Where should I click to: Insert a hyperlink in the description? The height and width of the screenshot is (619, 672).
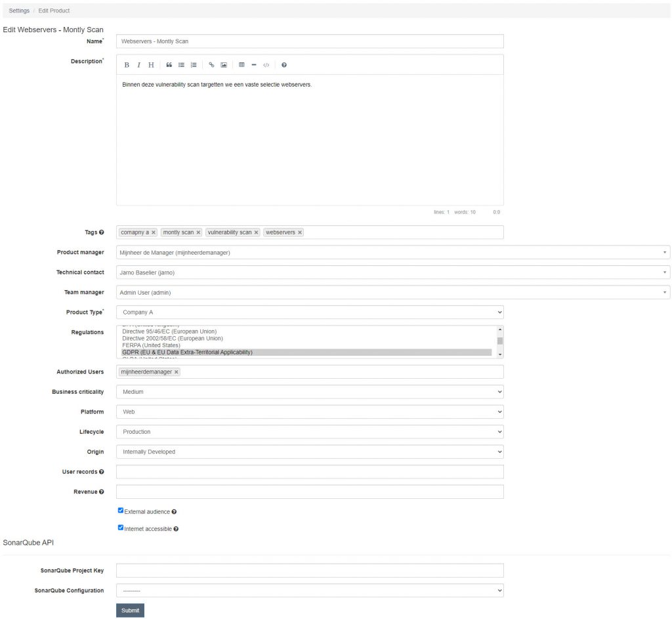[x=211, y=64]
